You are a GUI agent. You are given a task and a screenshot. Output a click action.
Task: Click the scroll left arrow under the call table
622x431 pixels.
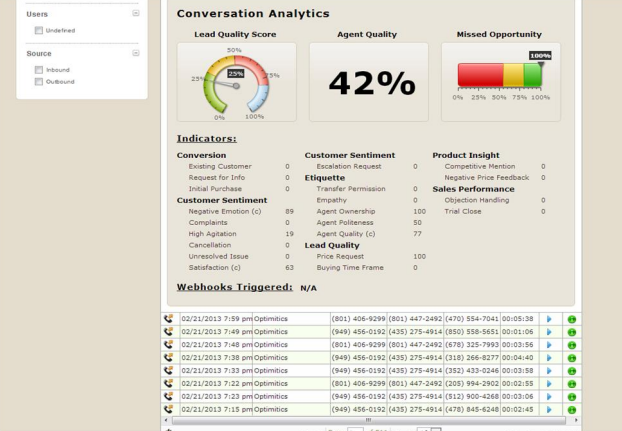(166, 420)
